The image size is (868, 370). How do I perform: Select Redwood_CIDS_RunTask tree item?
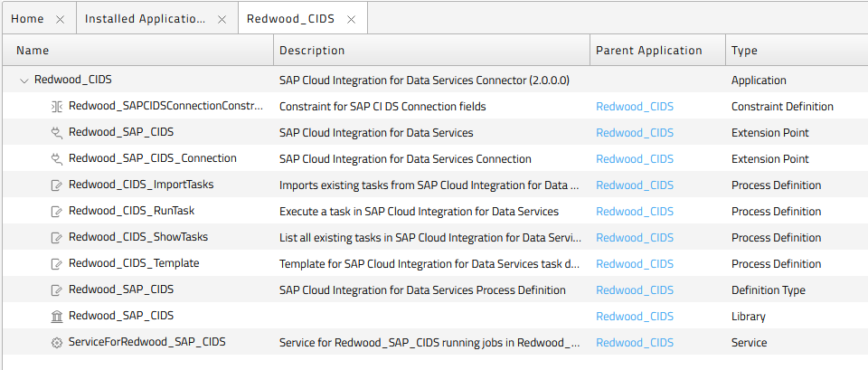point(131,211)
